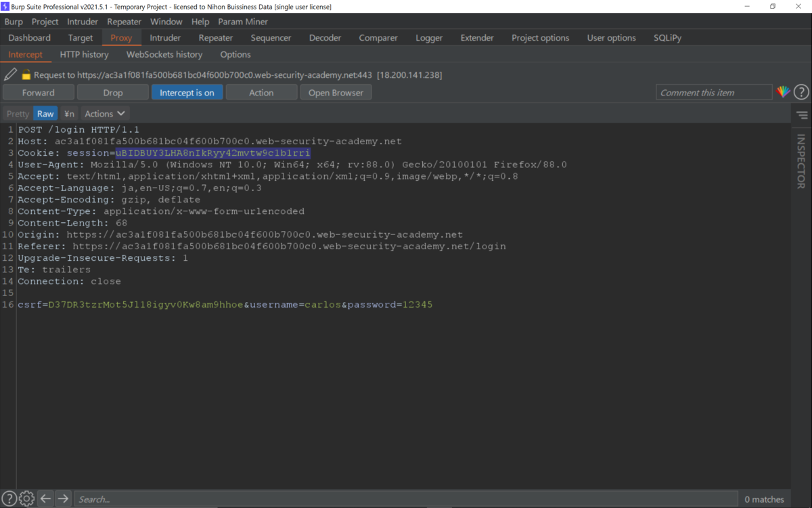812x508 pixels.
Task: Go to next search match arrow
Action: 63,499
